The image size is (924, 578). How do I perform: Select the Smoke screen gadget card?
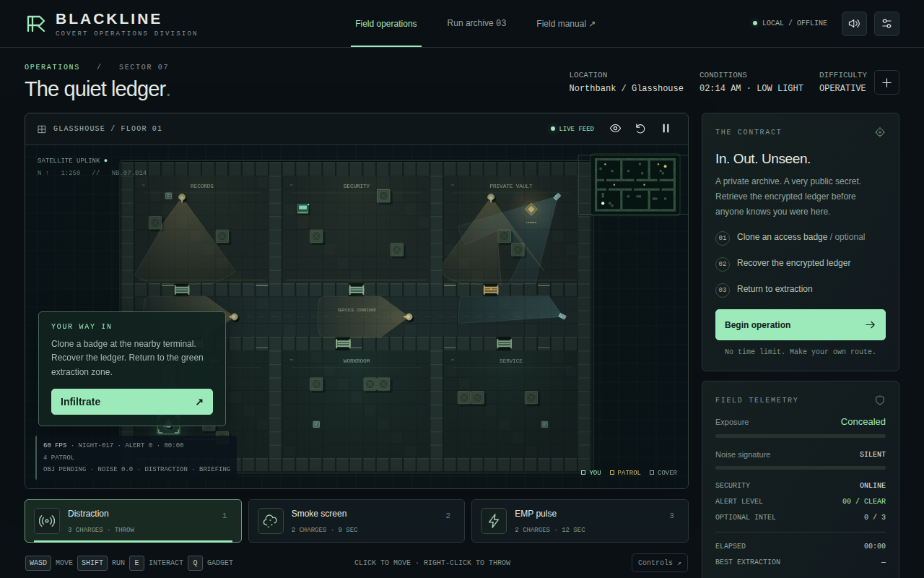click(x=357, y=521)
